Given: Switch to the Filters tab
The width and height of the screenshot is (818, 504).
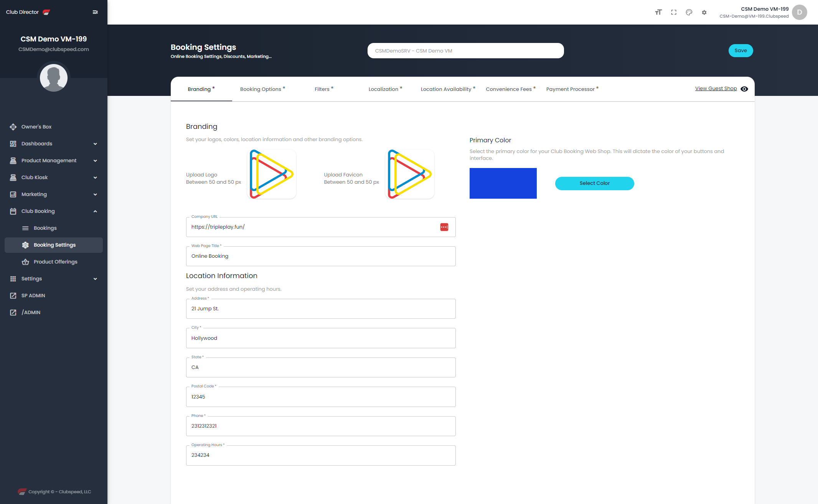Looking at the screenshot, I should [x=324, y=89].
